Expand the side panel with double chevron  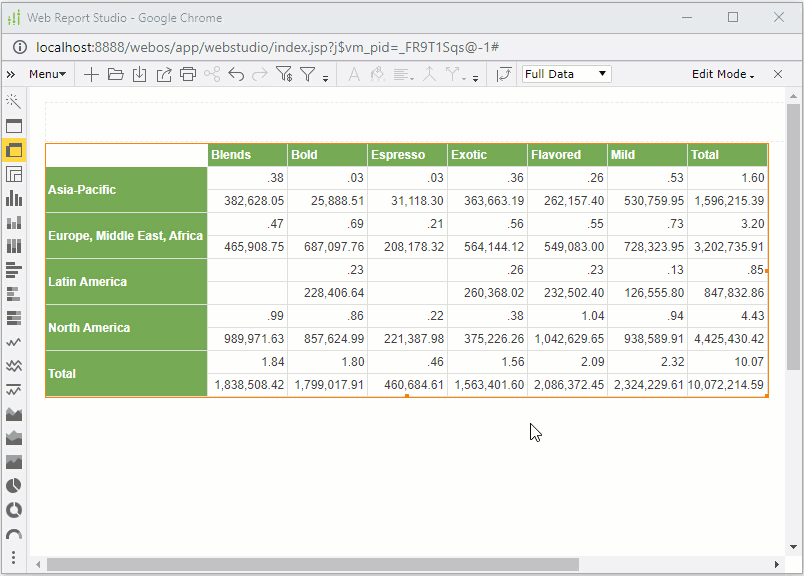tap(11, 74)
